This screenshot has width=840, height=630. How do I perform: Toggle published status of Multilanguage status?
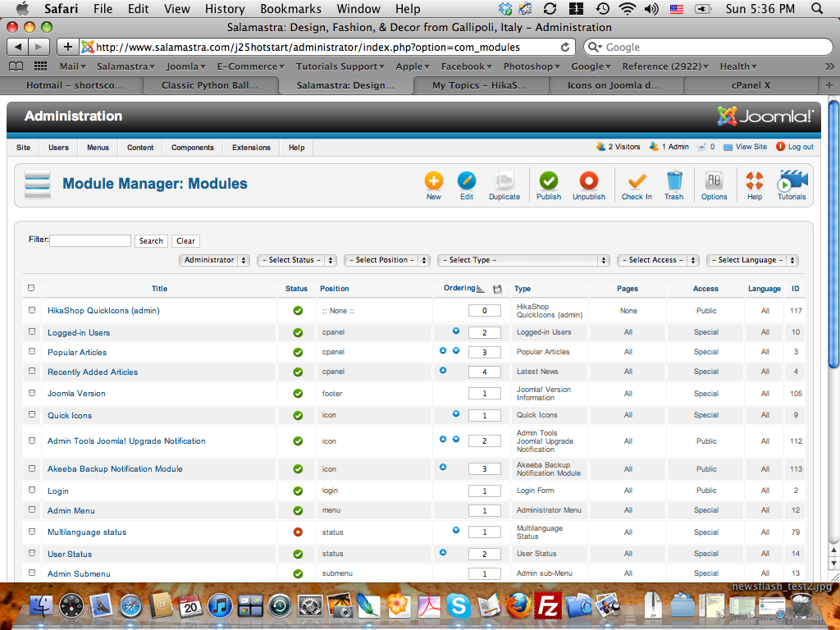[298, 532]
